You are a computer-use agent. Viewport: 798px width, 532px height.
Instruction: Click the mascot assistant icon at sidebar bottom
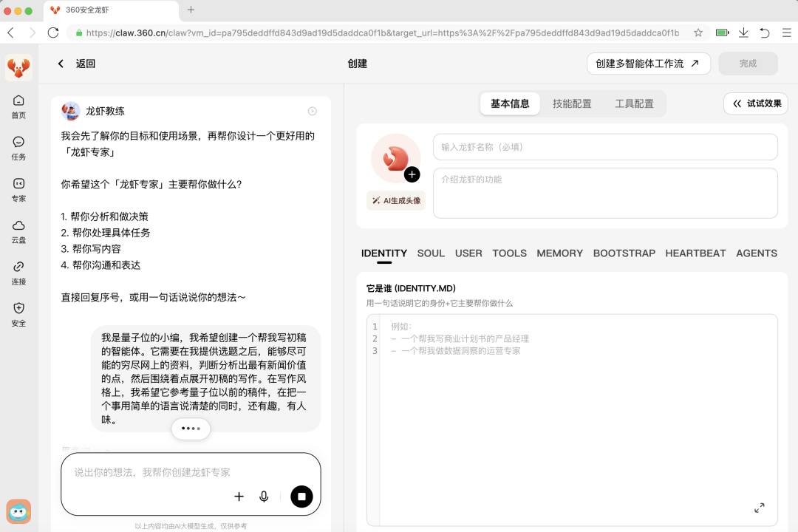point(18,511)
